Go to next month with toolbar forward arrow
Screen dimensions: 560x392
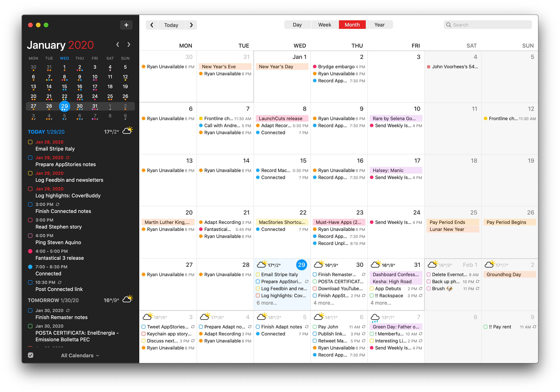tap(191, 25)
